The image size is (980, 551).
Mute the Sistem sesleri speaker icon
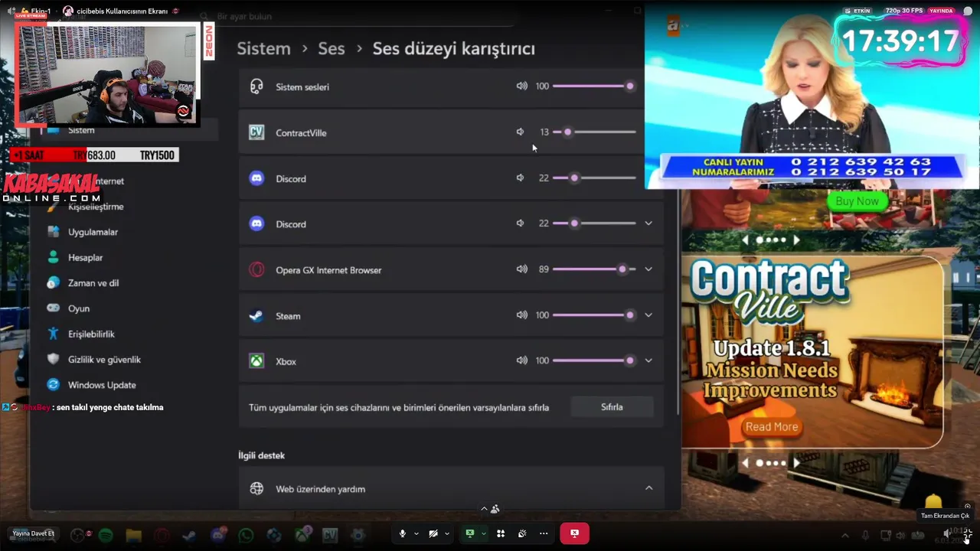(x=521, y=86)
